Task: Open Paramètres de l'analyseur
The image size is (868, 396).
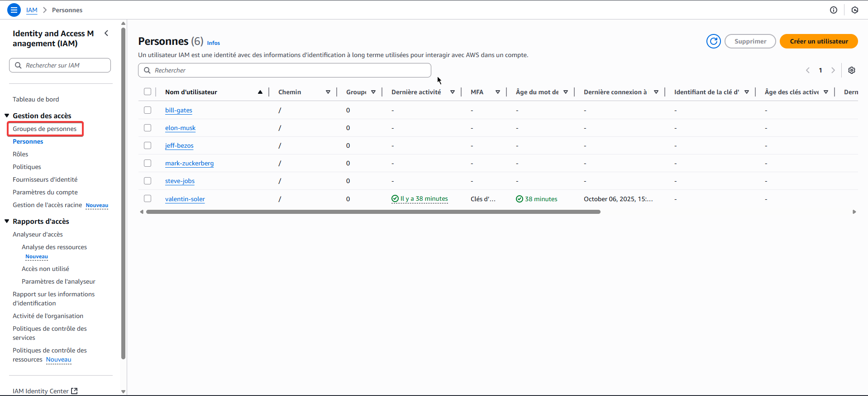Action: tap(58, 281)
